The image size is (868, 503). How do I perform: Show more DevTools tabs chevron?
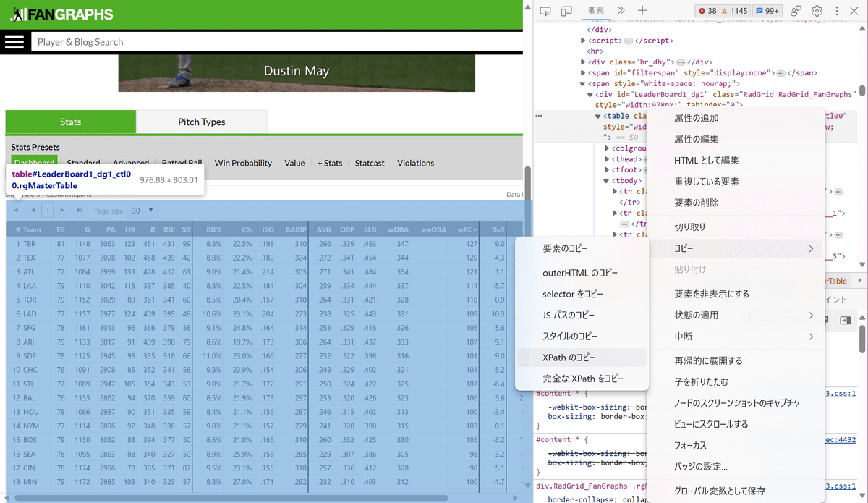tap(621, 11)
